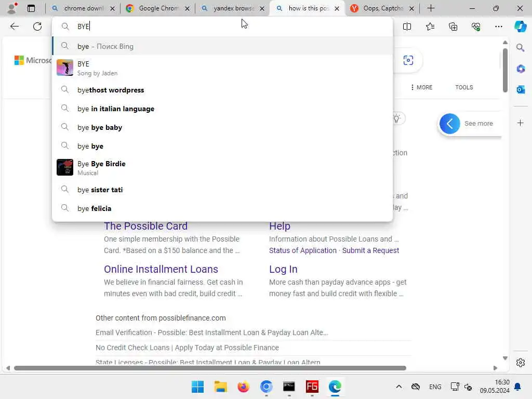Pick 'bye in italian language' suggestion
Viewport: 532px width, 399px height.
(222, 109)
